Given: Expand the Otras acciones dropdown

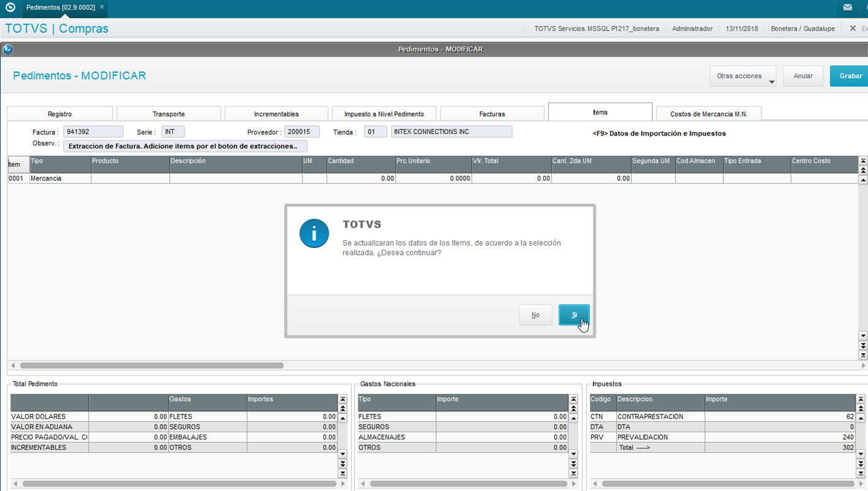Looking at the screenshot, I should [743, 76].
